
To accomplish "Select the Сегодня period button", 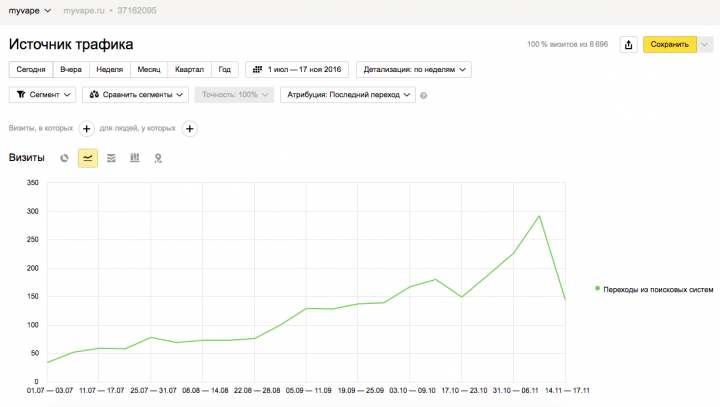I will pos(31,69).
